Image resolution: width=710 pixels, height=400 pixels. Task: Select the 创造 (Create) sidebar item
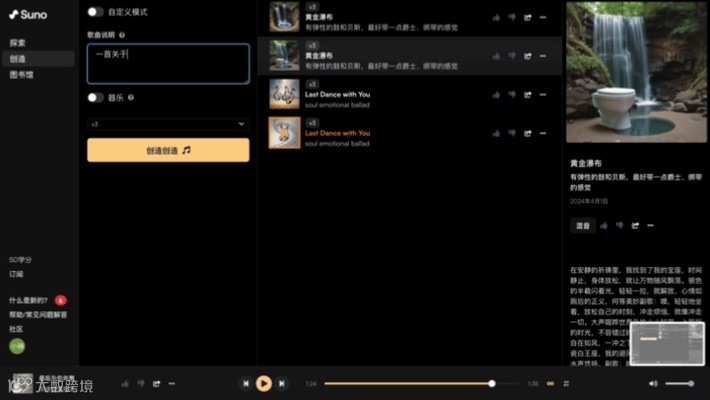(x=38, y=59)
